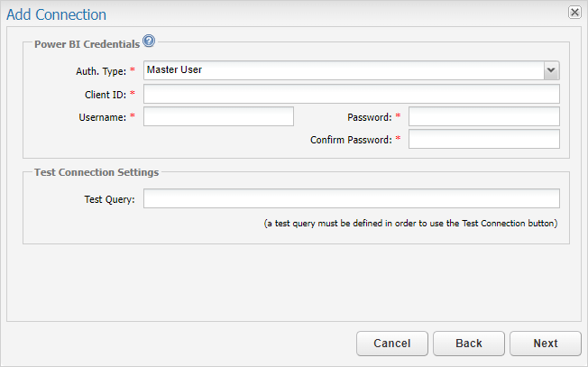Click the Username label
Screen dimensions: 588x367
click(103, 117)
